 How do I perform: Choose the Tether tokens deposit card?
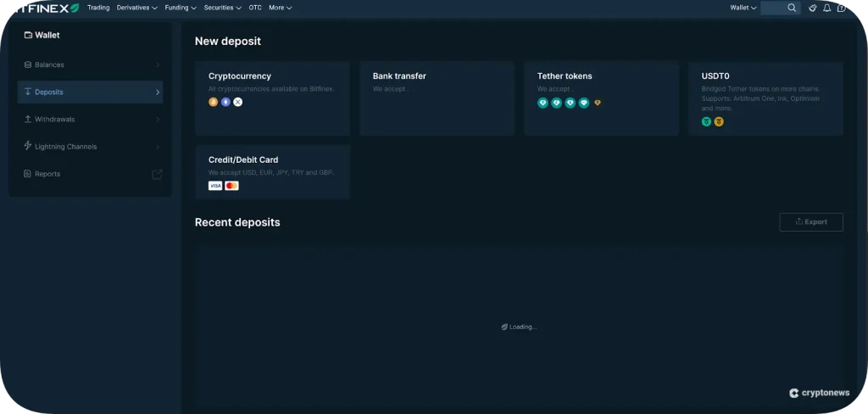pos(601,98)
